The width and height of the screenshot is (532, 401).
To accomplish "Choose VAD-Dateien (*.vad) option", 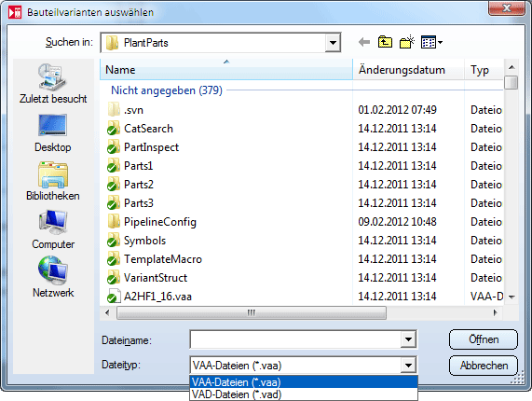I will click(x=304, y=394).
